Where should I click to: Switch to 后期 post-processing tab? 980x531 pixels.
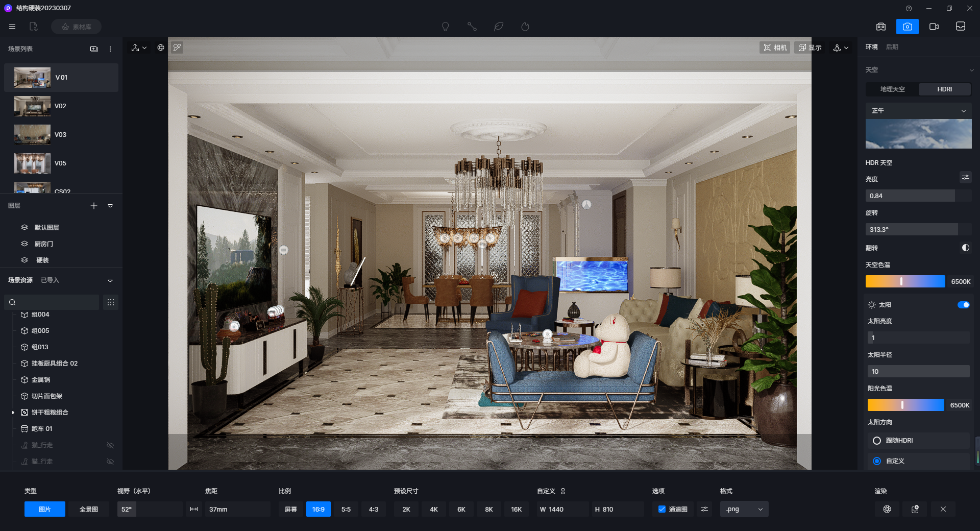pyautogui.click(x=892, y=47)
